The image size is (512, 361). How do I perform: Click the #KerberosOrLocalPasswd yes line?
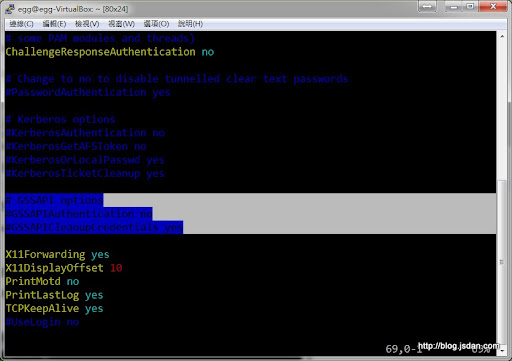[x=85, y=160]
